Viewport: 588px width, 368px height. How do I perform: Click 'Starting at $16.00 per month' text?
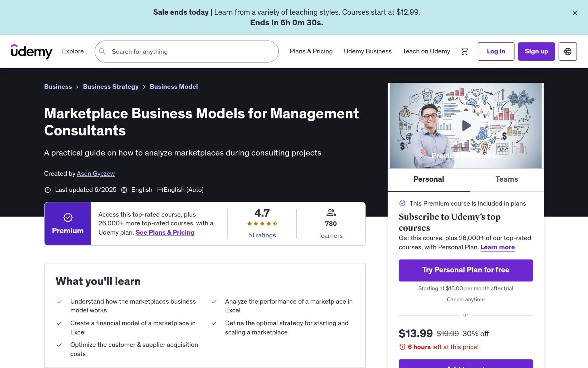point(466,288)
